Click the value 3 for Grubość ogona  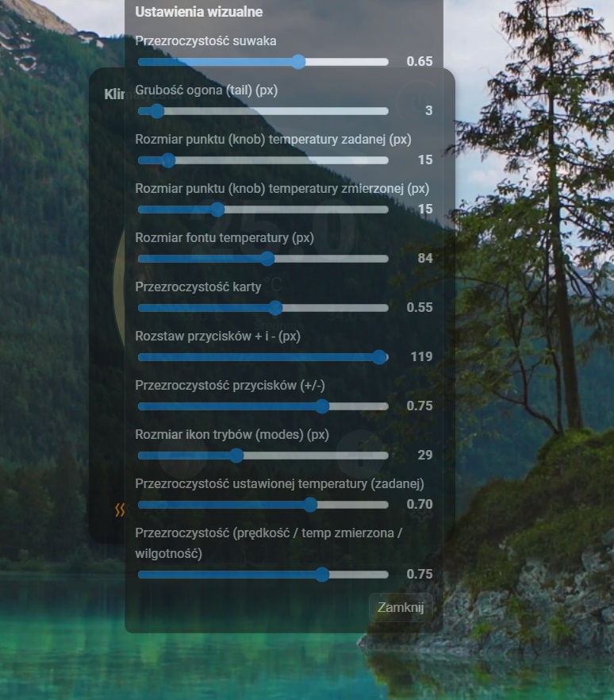429,110
